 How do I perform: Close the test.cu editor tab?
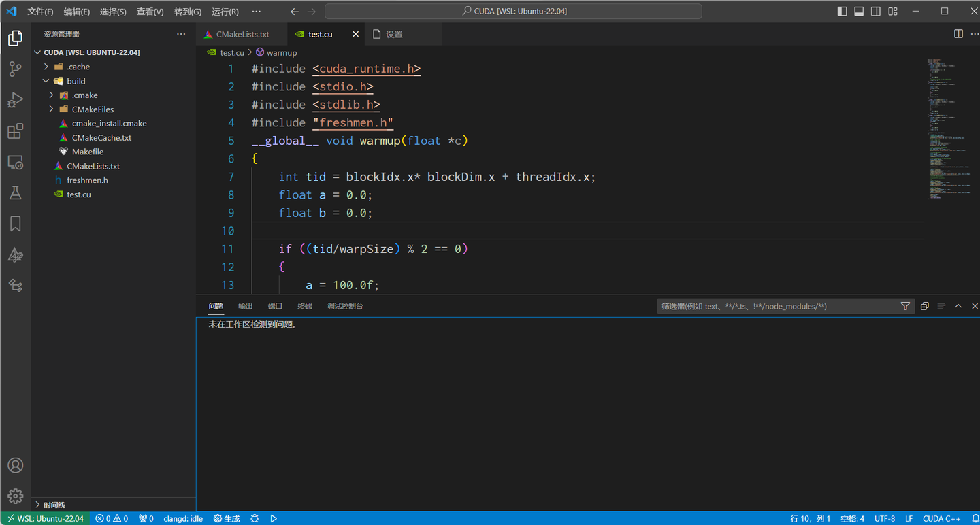pos(355,34)
